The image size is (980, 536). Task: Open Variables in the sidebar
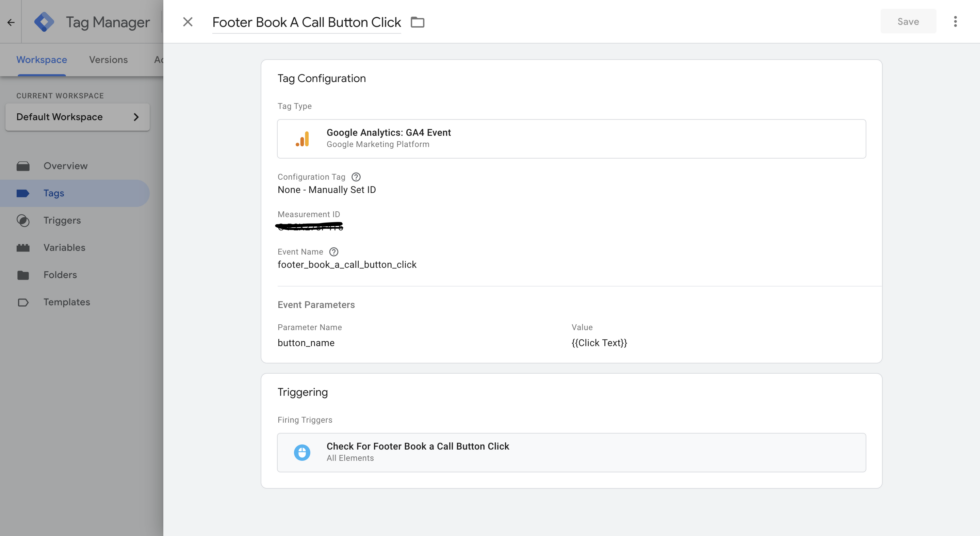click(x=64, y=247)
